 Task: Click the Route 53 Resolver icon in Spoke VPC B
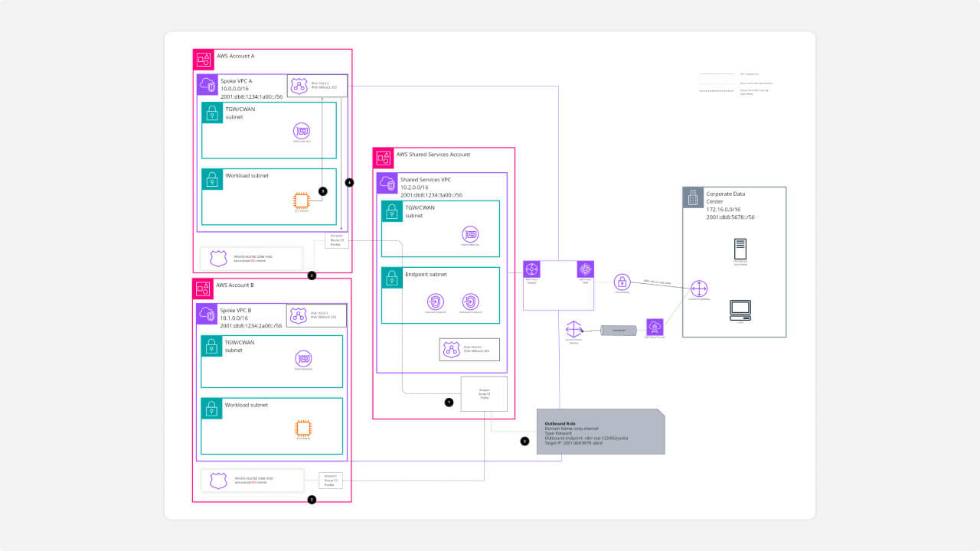click(299, 315)
